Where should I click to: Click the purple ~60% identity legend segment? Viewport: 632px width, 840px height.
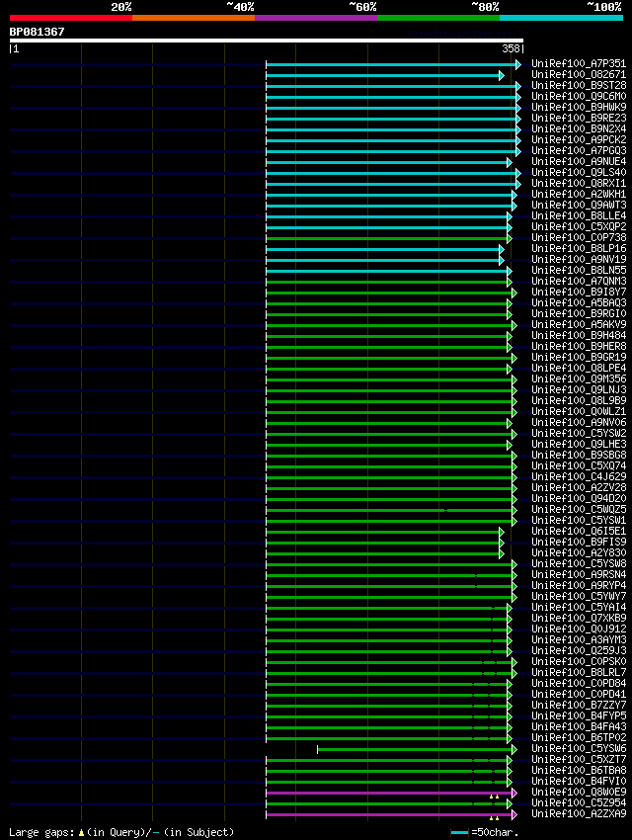tap(316, 18)
